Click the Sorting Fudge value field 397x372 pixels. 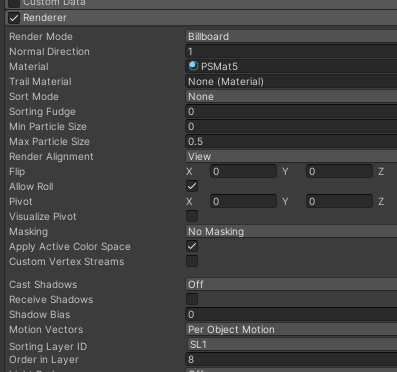click(x=291, y=111)
